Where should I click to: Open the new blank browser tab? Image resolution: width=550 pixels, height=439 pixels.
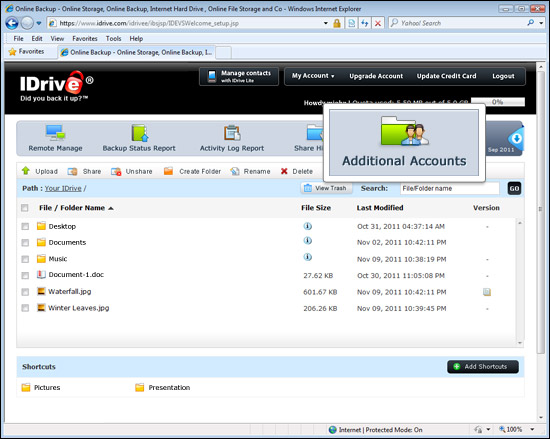(x=223, y=53)
